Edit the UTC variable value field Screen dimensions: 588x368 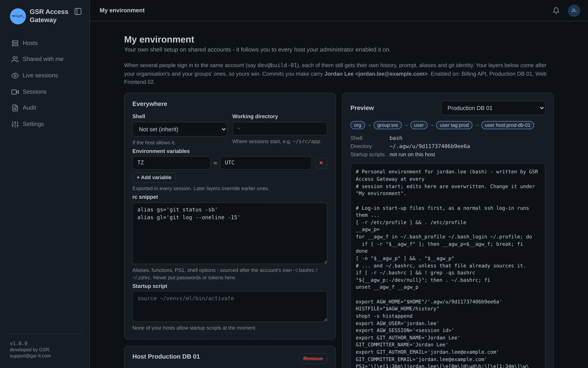coord(266,163)
